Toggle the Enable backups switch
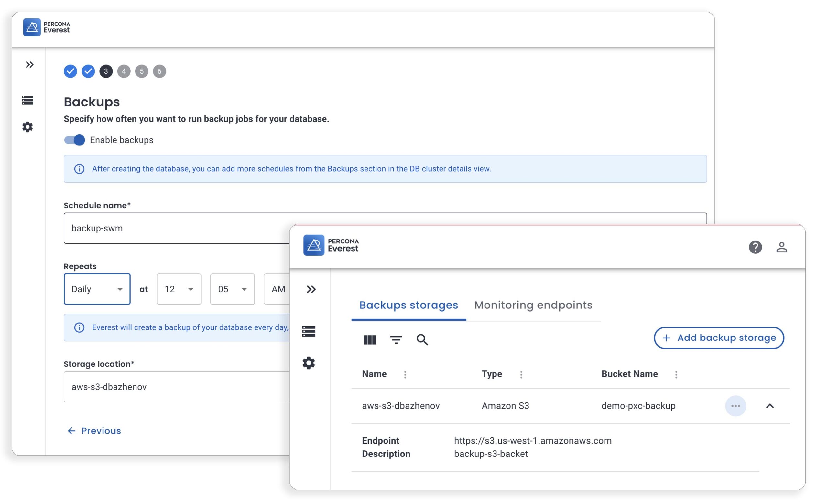 (x=75, y=140)
